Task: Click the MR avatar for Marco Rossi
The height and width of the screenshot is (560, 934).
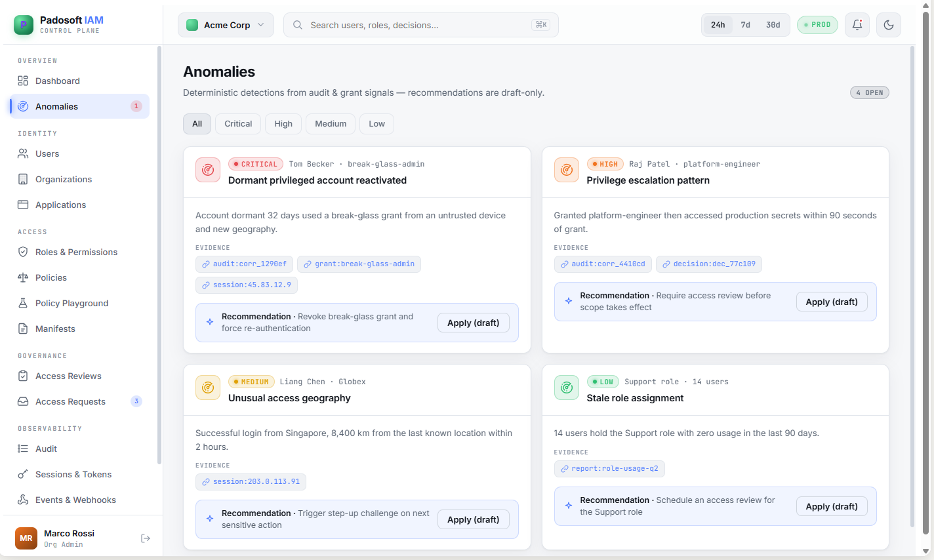Action: [26, 538]
